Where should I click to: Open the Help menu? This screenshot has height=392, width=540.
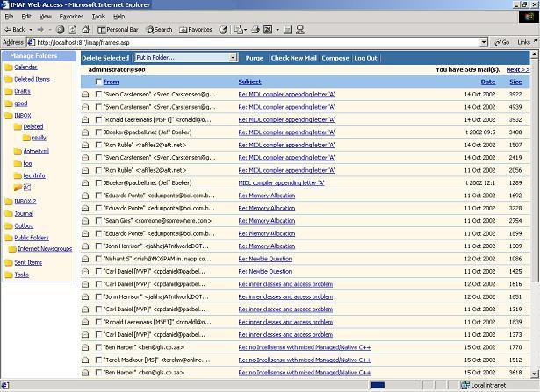click(119, 17)
